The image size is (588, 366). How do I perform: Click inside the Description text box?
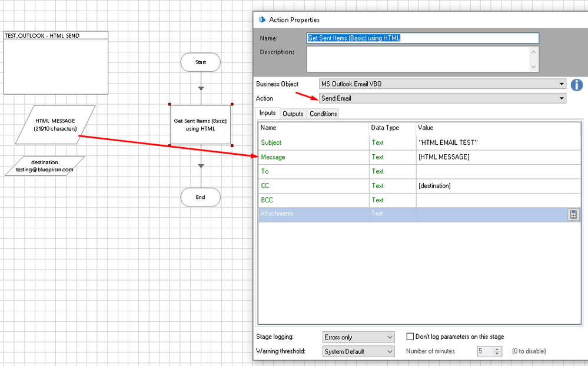click(418, 59)
